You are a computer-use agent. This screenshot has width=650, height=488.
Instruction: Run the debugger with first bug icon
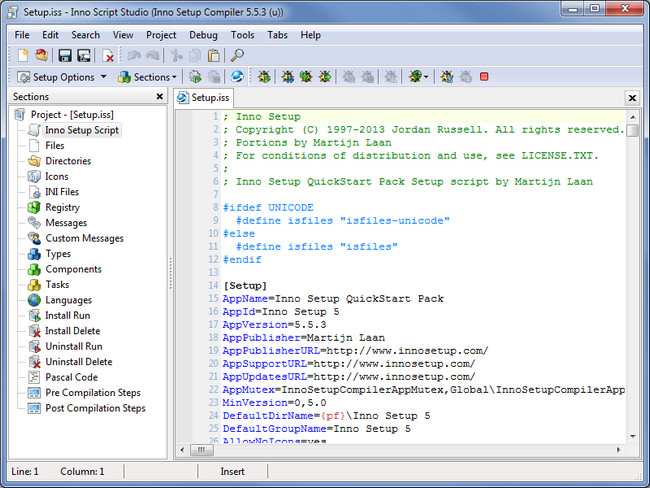pos(264,77)
